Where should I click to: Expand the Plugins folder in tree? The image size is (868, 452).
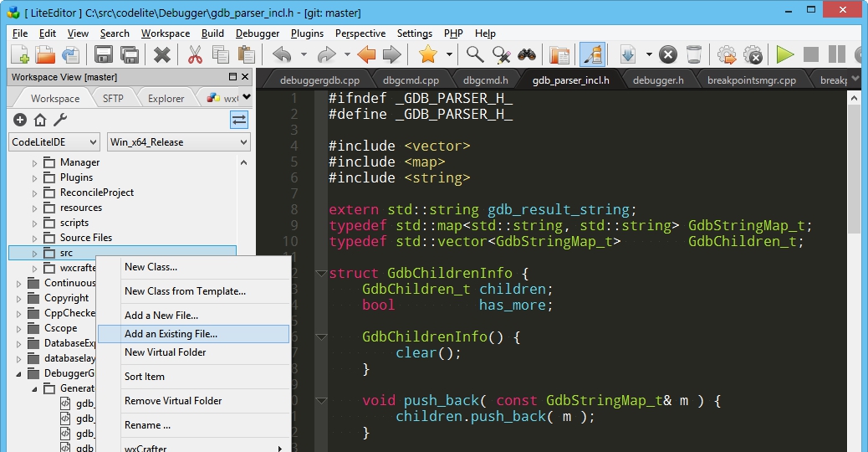[35, 177]
